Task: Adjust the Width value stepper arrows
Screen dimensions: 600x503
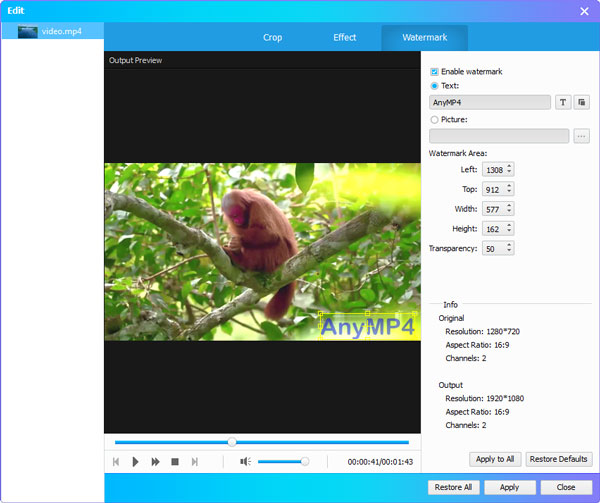Action: pyautogui.click(x=509, y=208)
